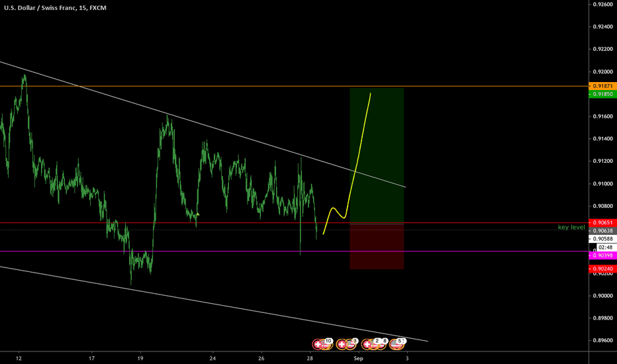Click the 3 date on time axis
Viewport: 617px width, 364px height.
click(x=407, y=358)
